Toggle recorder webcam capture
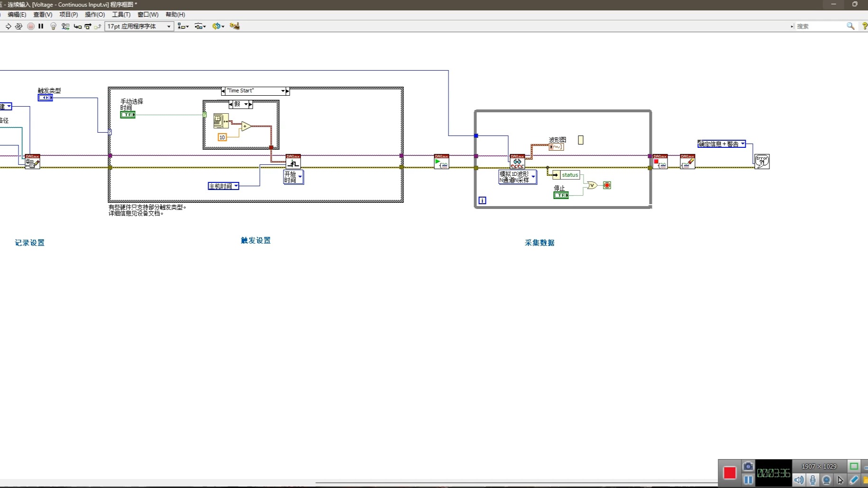 pos(827,480)
